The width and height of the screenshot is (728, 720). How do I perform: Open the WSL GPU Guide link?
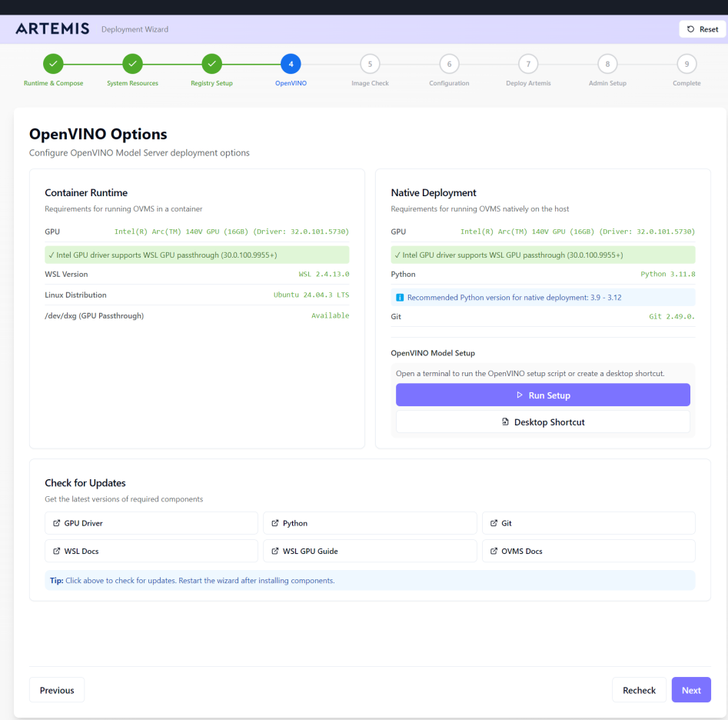coord(370,551)
